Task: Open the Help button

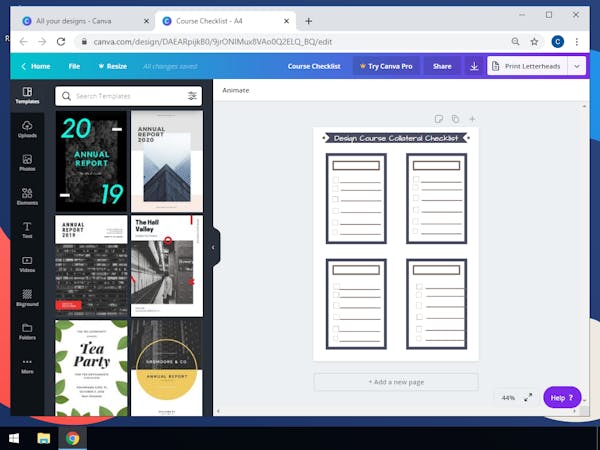Action: pos(562,398)
